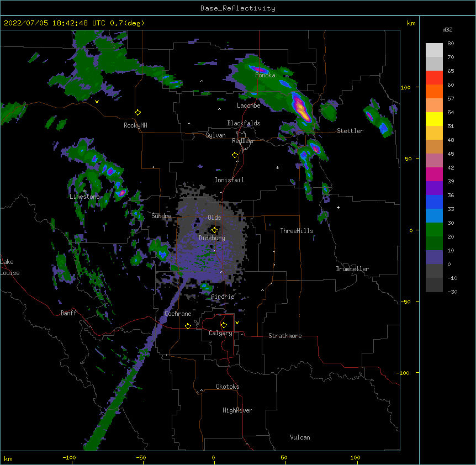Select the Sundre label
Screen dimensions: 476x465
[x=161, y=216]
